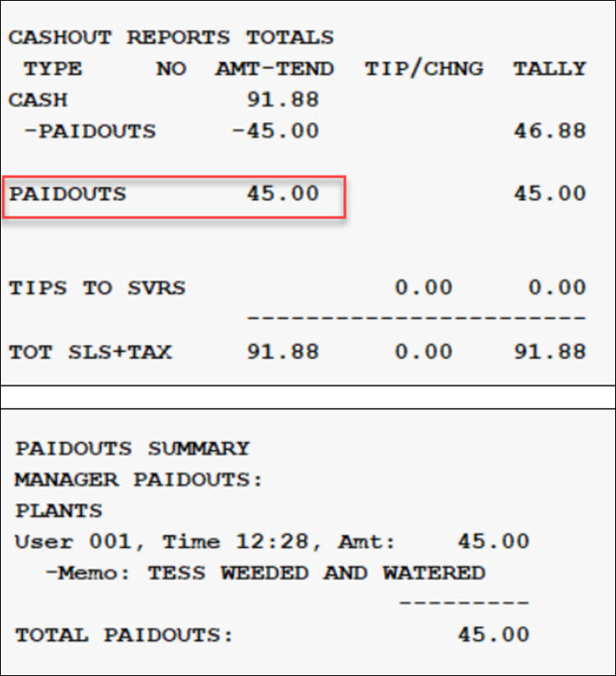Image resolution: width=616 pixels, height=676 pixels.
Task: Click the TALLY column header
Action: [x=549, y=69]
